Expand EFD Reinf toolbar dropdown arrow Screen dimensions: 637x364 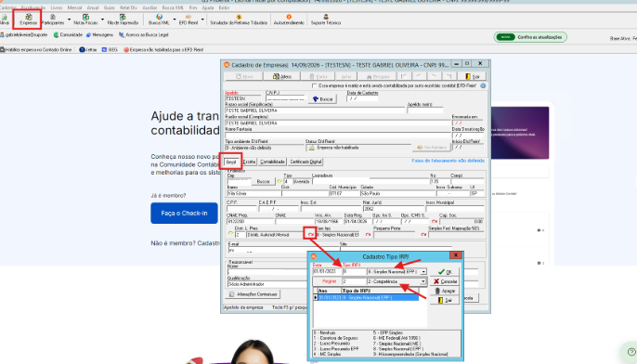pos(202,19)
